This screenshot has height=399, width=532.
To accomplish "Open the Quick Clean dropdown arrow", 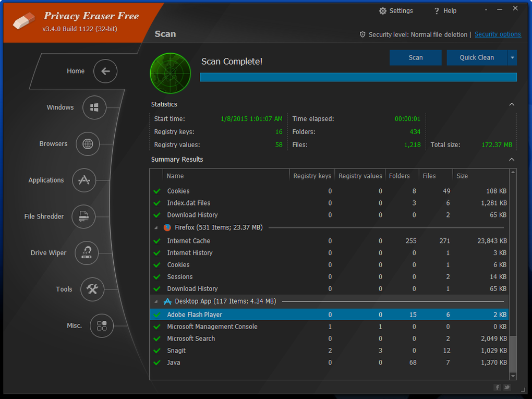I will pyautogui.click(x=512, y=58).
